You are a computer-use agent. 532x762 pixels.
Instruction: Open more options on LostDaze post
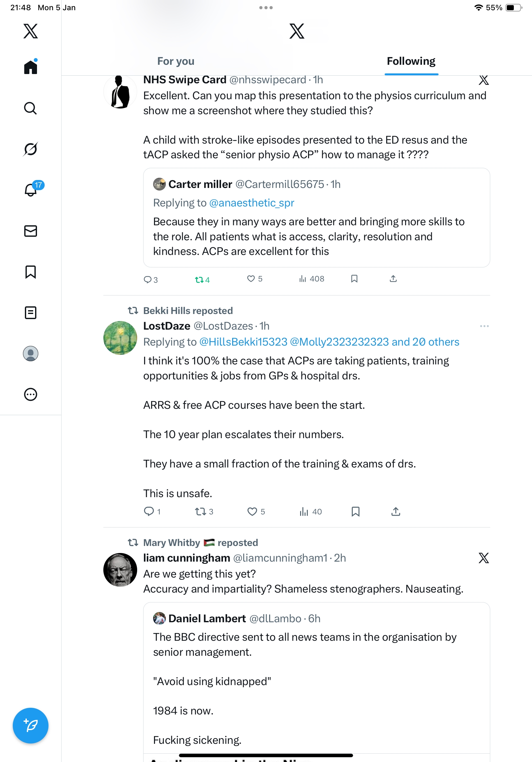click(484, 326)
